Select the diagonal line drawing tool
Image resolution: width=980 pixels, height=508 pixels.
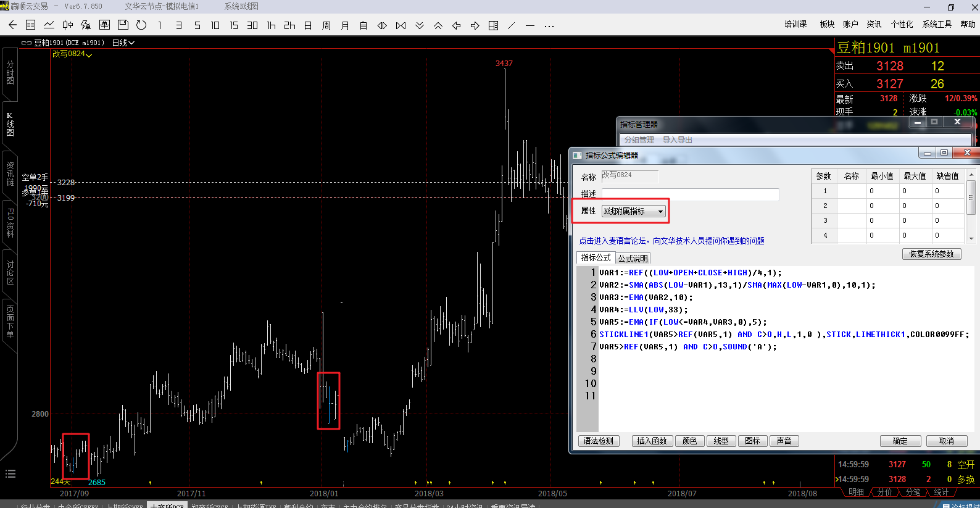pos(511,25)
